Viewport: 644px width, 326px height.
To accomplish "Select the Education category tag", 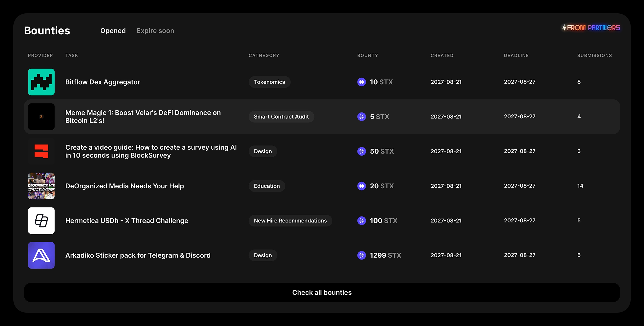I will point(267,186).
